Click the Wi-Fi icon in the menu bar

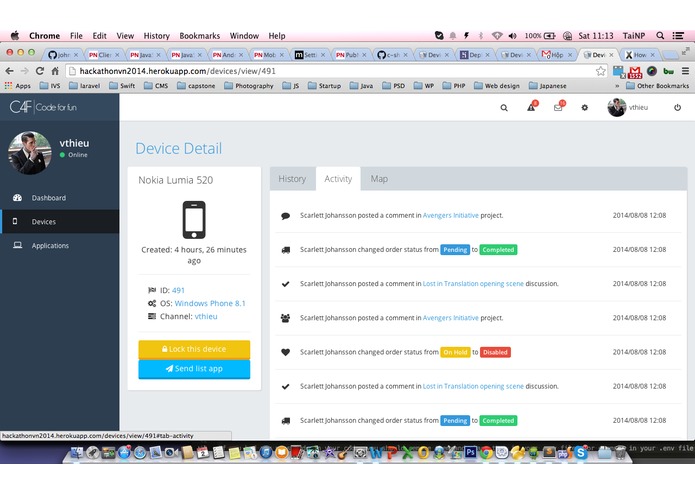(497, 36)
